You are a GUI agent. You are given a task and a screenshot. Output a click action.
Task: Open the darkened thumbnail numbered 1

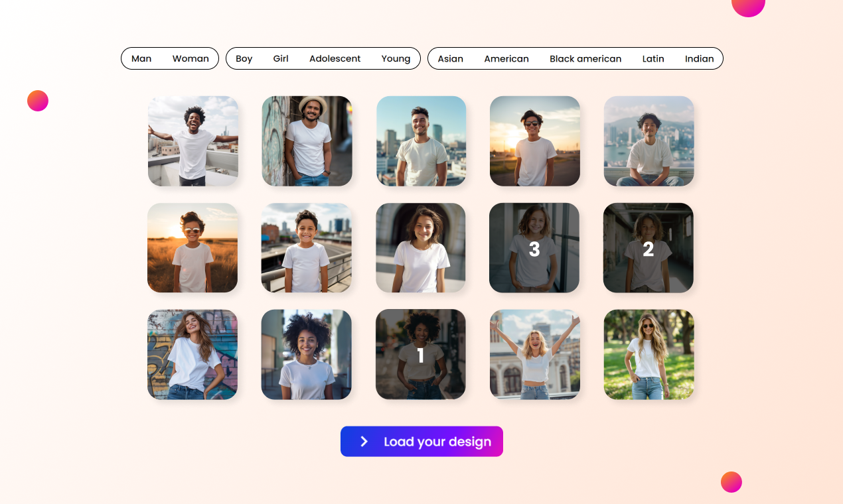coord(421,355)
